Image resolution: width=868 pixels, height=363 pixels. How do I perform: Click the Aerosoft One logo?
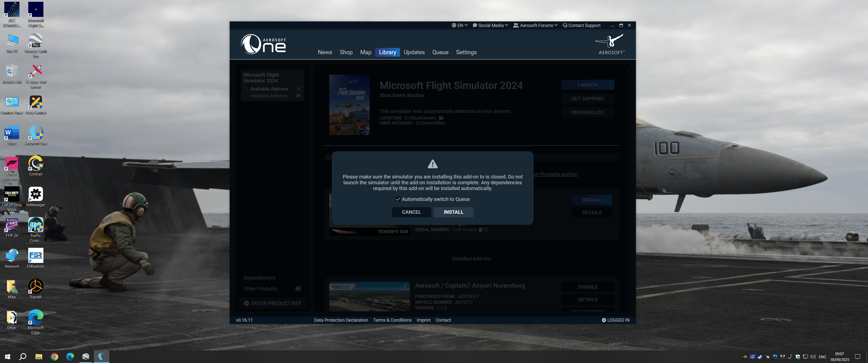(x=263, y=44)
